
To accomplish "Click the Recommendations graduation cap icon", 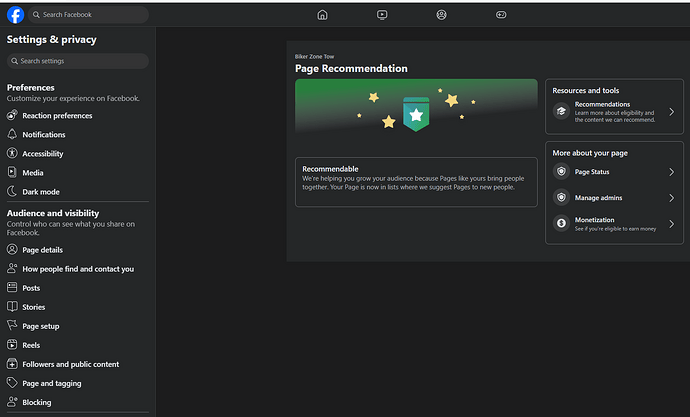I will coord(561,111).
